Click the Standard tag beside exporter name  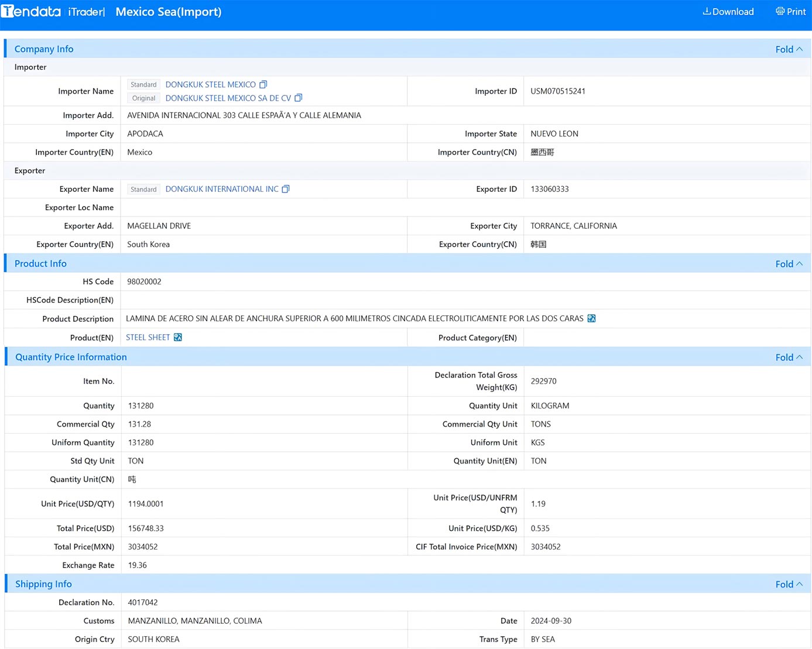[x=143, y=190]
